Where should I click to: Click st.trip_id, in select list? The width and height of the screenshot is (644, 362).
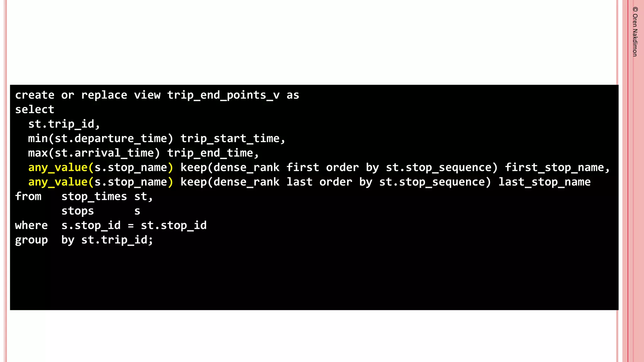64,124
